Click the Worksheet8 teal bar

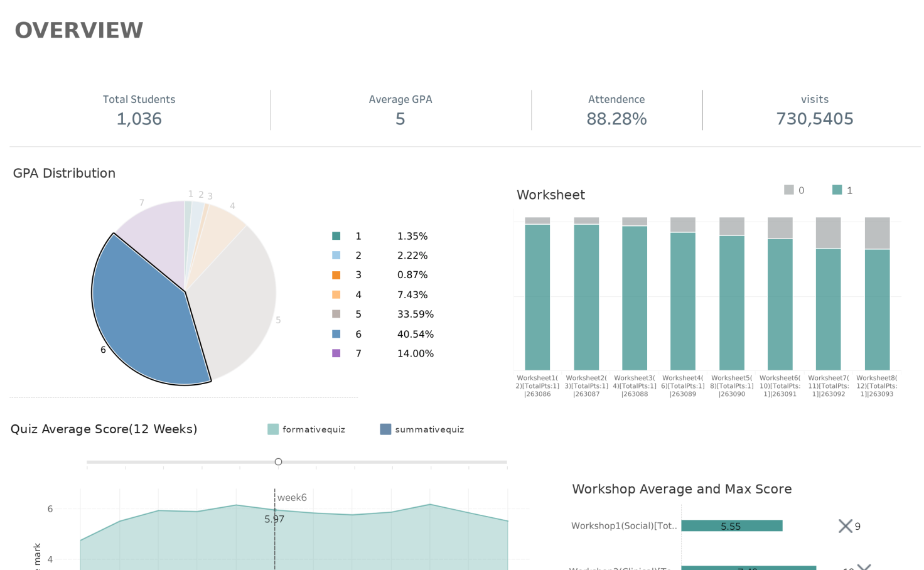point(878,310)
